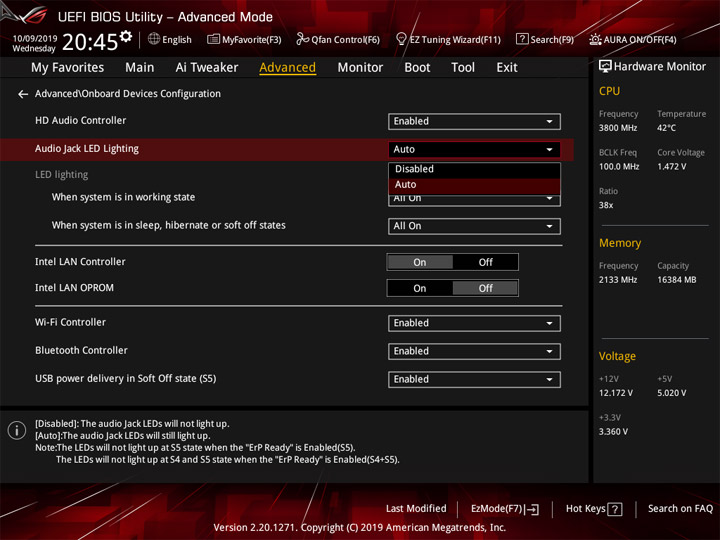Select the Bluetooth Controller label

point(81,350)
